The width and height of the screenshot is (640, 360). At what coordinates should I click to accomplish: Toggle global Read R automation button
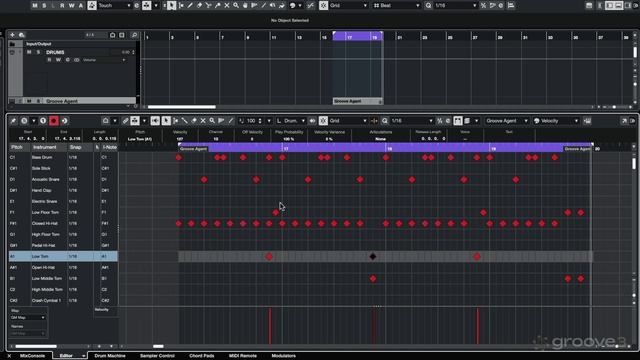pos(62,5)
